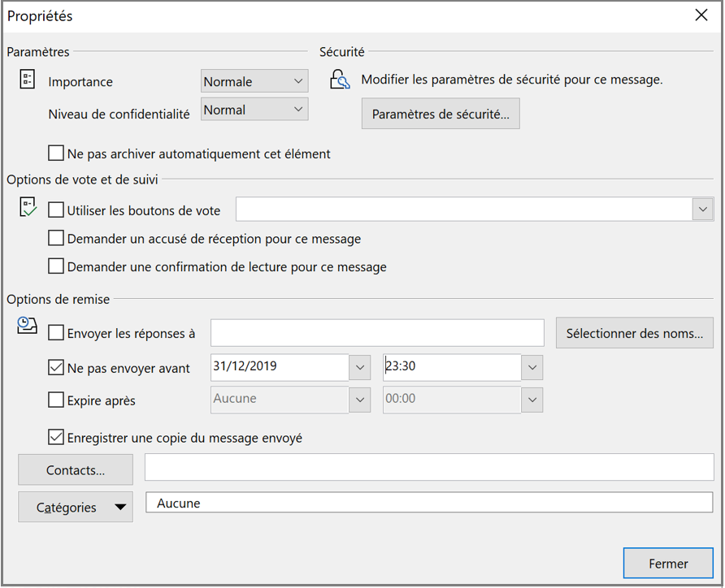Click the 'Sélectionner des noms...' button
Image resolution: width=725 pixels, height=588 pixels.
coord(634,333)
